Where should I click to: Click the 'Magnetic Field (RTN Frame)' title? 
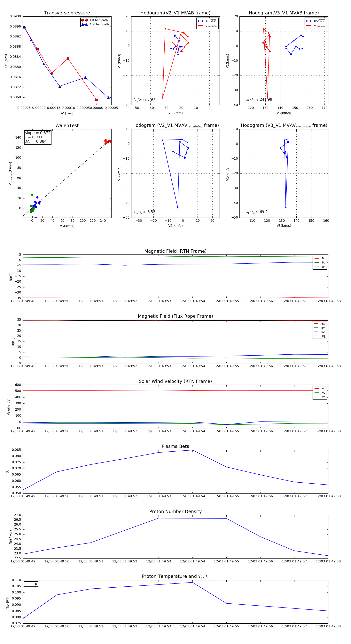[x=175, y=251]
